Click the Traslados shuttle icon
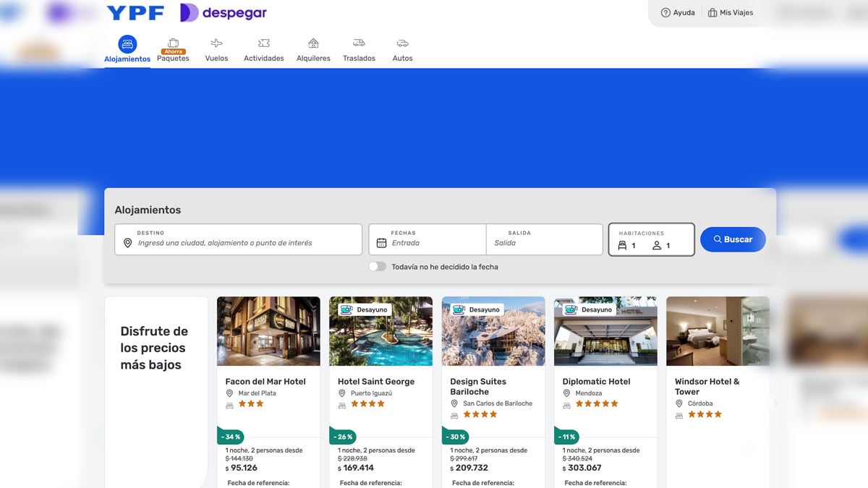This screenshot has height=488, width=868. [x=359, y=43]
